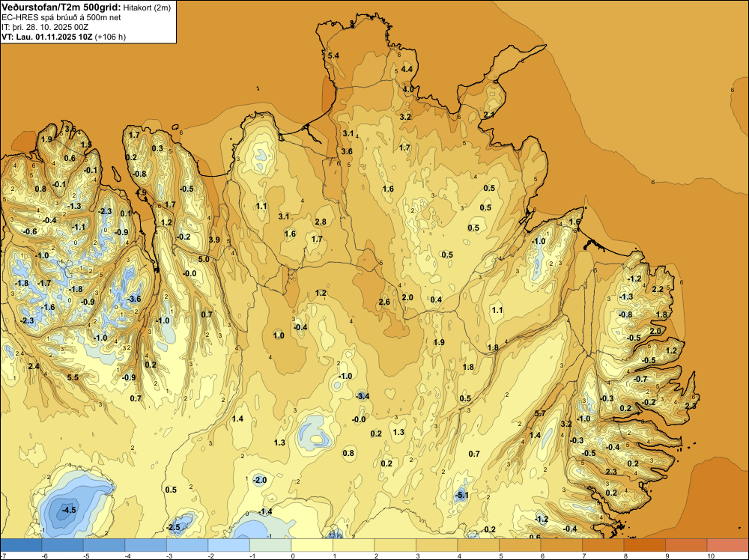Click the '2.2' temperature value on the map
The width and height of the screenshot is (749, 560).
(658, 289)
